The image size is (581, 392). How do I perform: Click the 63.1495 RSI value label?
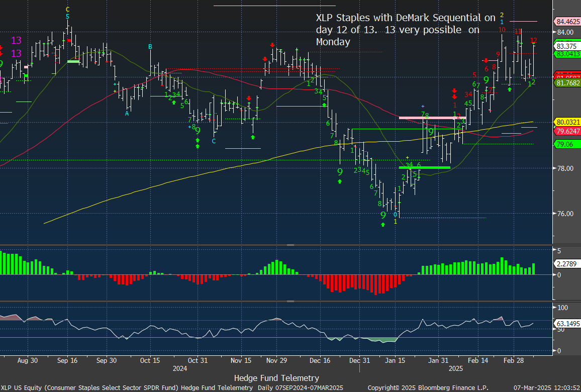pyautogui.click(x=566, y=324)
